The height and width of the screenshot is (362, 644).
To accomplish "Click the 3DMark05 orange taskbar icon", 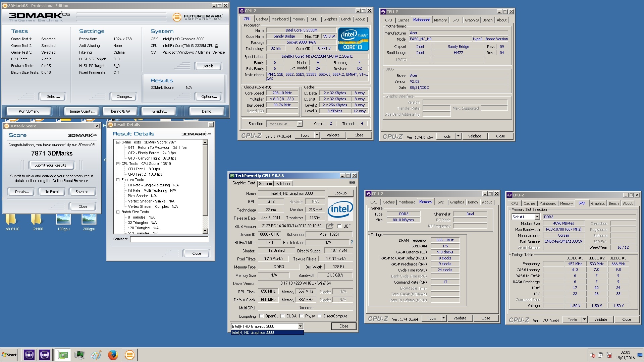I will [129, 355].
